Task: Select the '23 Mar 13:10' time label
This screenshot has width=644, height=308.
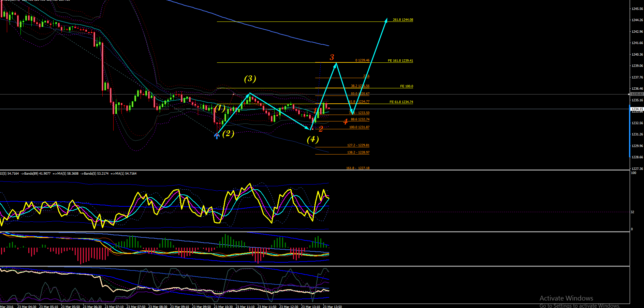Action: click(x=310, y=307)
